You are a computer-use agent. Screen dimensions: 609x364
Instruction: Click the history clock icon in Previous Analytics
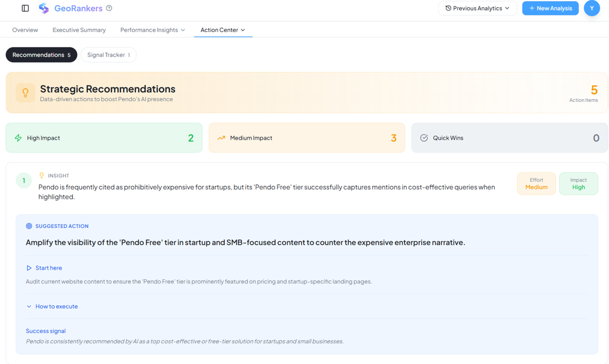[448, 8]
